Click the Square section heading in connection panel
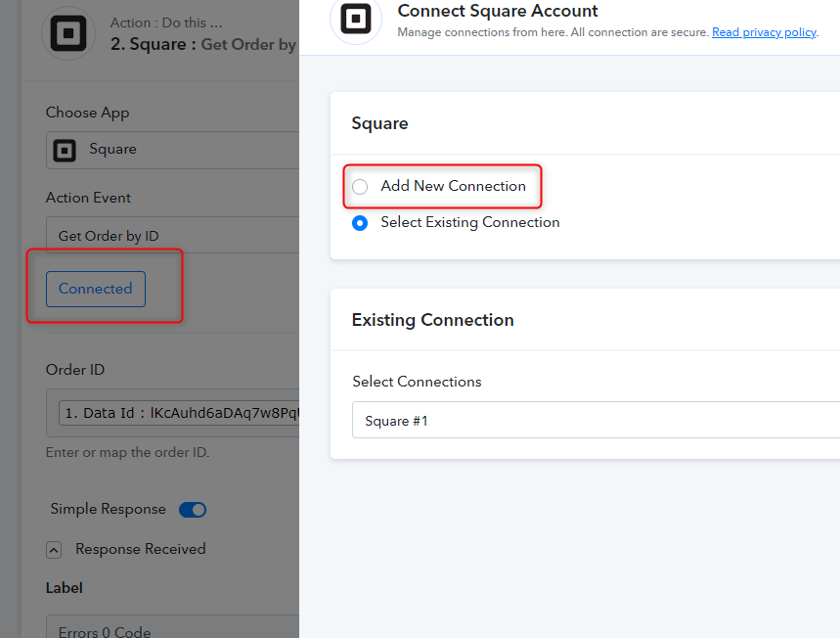 (379, 123)
